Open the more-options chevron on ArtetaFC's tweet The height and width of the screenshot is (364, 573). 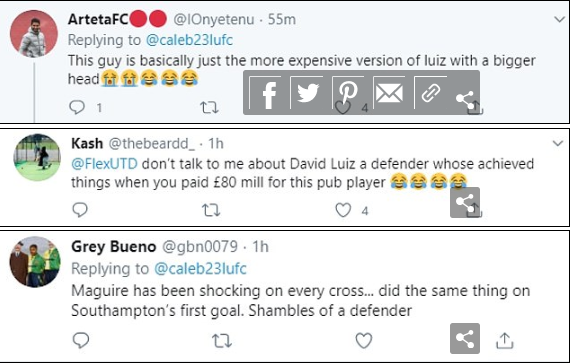[559, 19]
